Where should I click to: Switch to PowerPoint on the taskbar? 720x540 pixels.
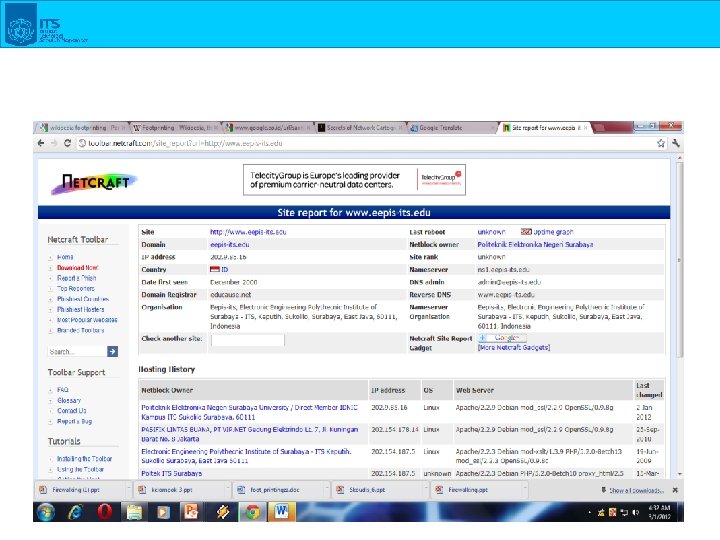pos(191,512)
